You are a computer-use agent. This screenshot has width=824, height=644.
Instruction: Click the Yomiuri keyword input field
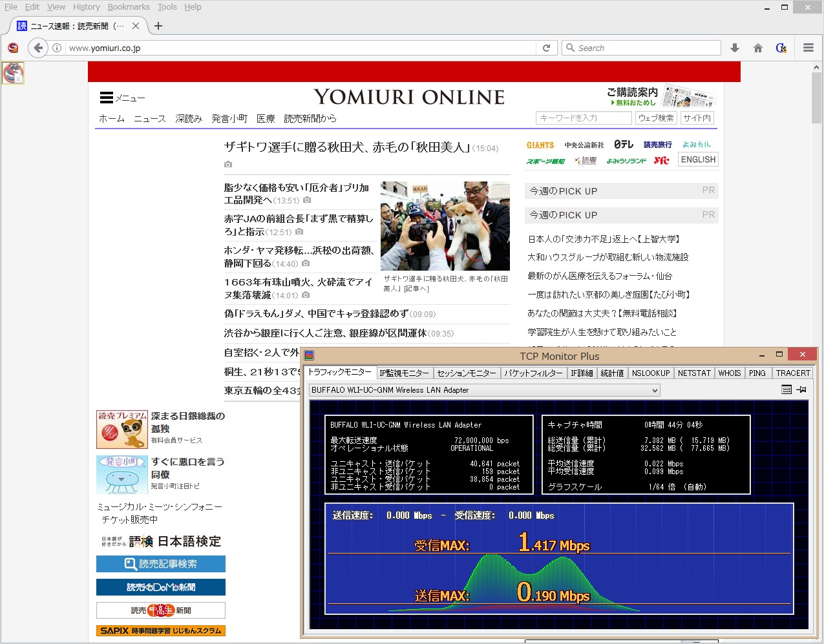(x=583, y=118)
